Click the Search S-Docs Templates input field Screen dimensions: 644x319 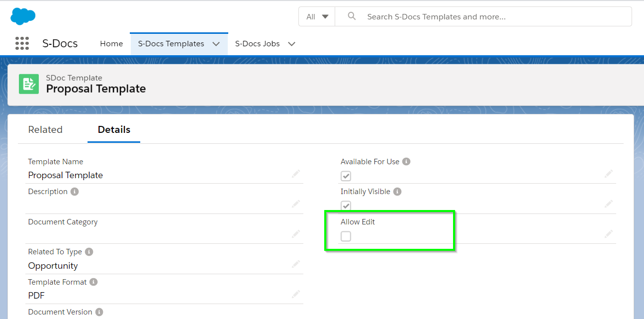click(483, 16)
